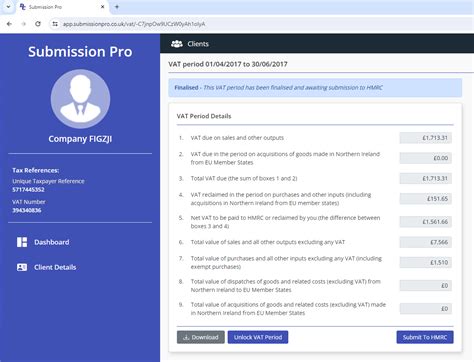
Task: Open Client Details page
Action: (x=55, y=267)
